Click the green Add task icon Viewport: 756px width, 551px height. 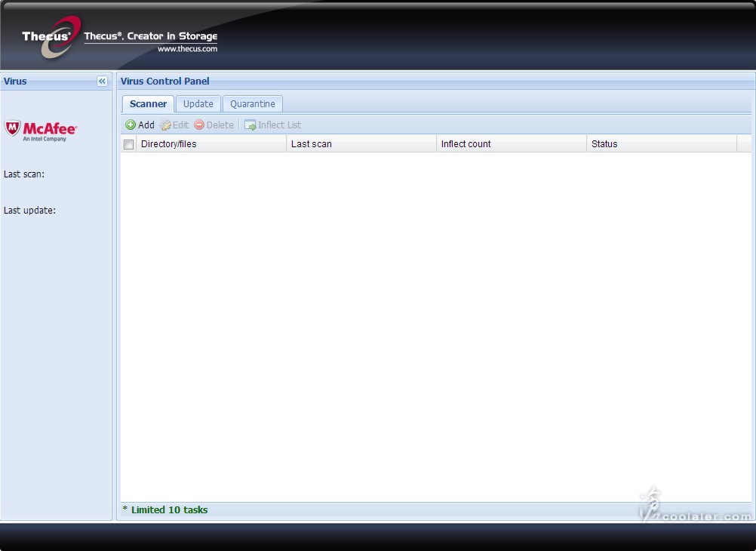coord(131,125)
